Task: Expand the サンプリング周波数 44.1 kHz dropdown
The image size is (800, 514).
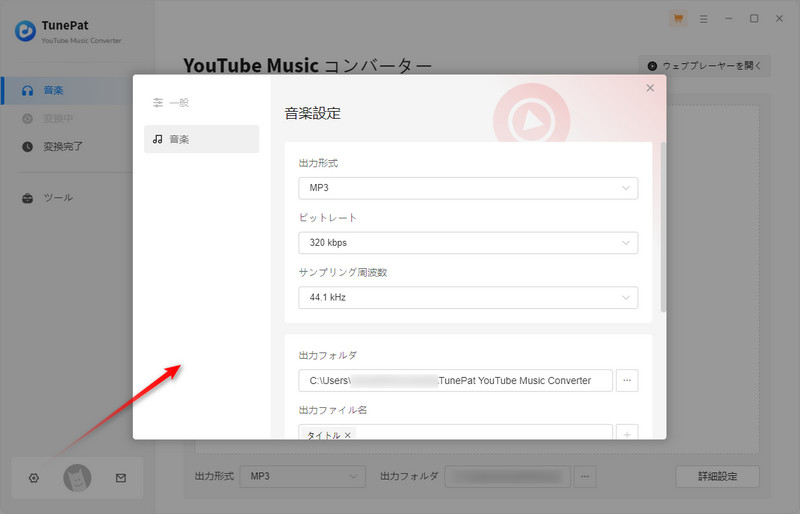Action: click(x=468, y=298)
